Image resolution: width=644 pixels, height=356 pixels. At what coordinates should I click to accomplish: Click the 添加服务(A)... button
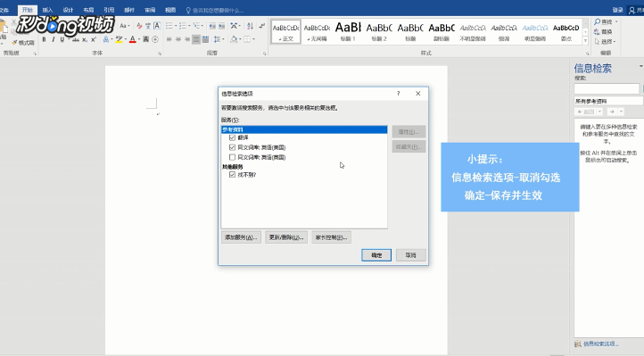tap(241, 237)
